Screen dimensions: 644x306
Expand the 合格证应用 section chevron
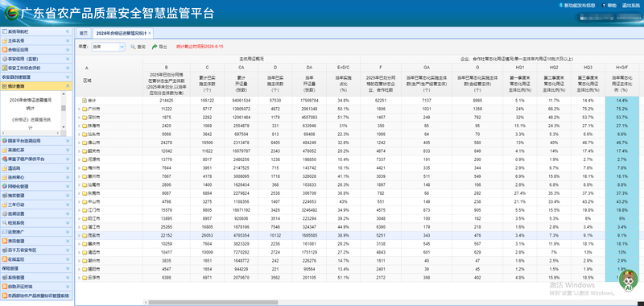pos(68,50)
